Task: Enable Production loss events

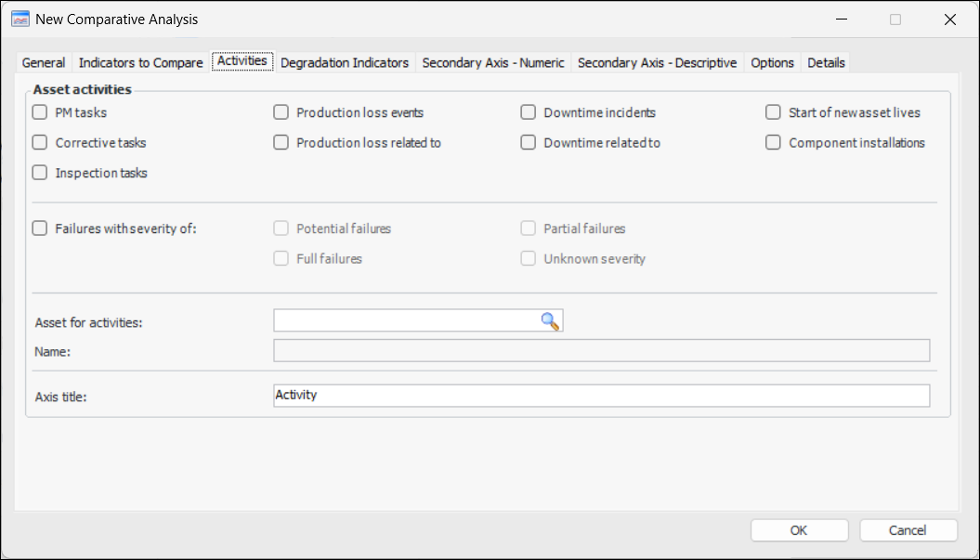Action: 281,113
